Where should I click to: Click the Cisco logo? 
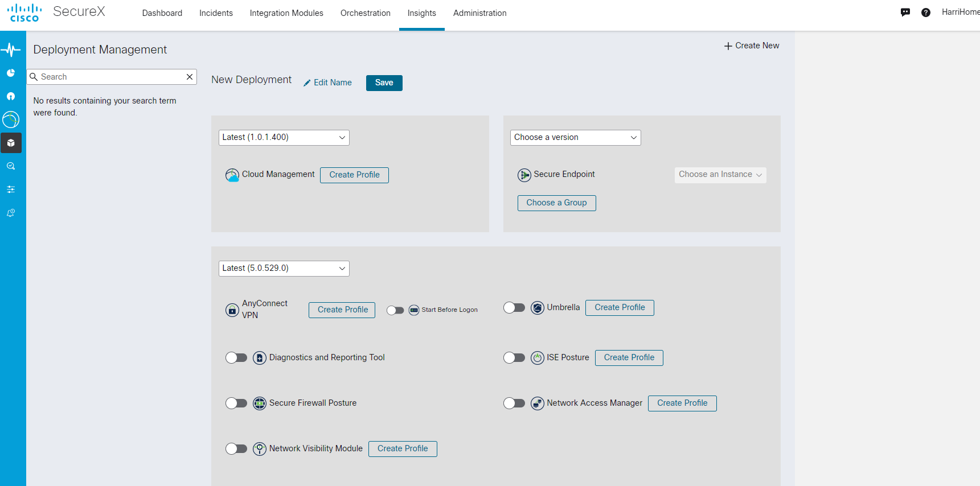[24, 13]
